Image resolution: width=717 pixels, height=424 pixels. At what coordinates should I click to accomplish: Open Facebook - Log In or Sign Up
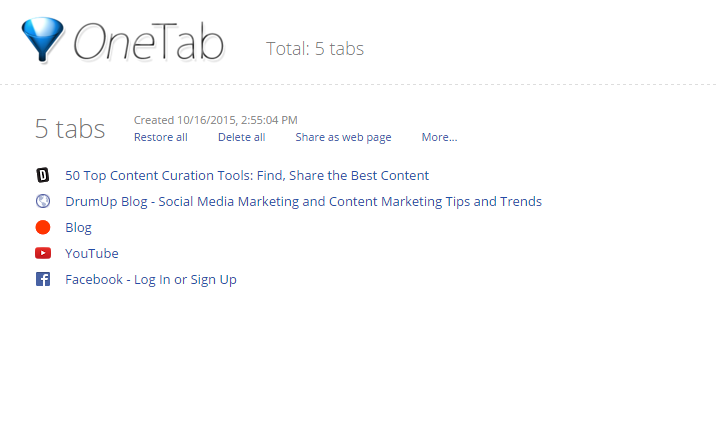pos(151,279)
